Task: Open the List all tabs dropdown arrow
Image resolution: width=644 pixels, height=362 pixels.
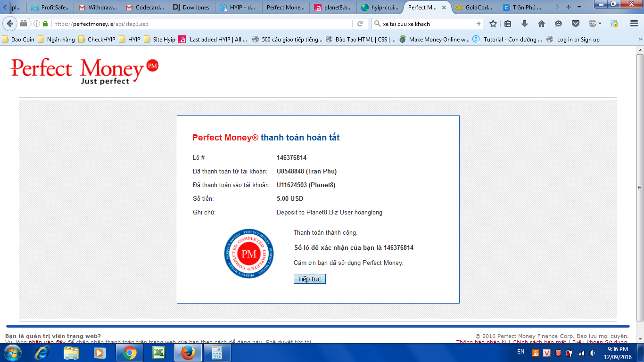Action: tap(580, 7)
